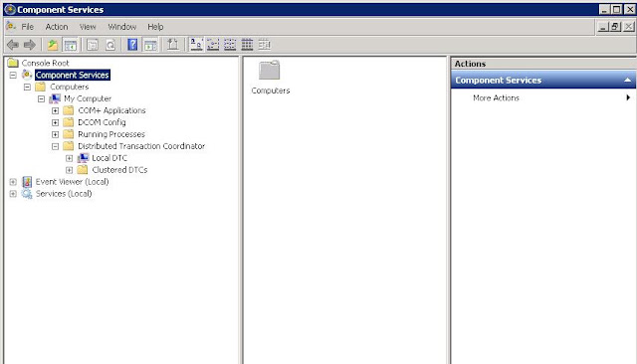
Task: Click the Properties toolbar icon
Action: [93, 45]
